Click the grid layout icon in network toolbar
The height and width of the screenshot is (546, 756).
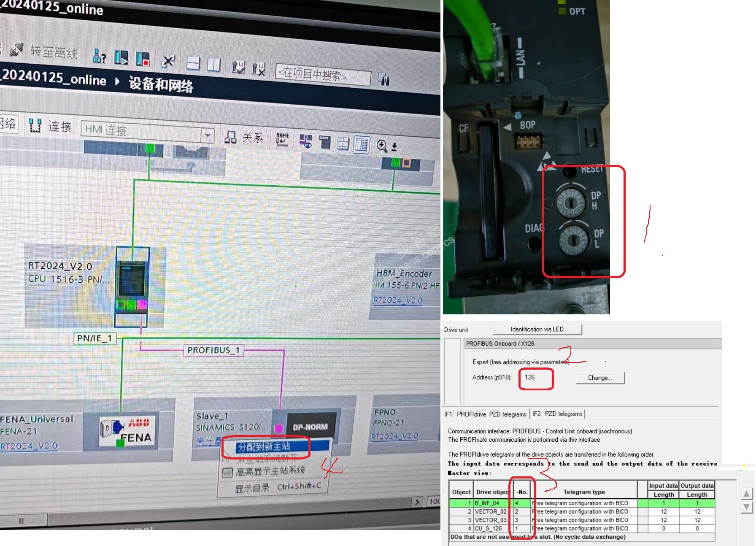click(x=343, y=143)
